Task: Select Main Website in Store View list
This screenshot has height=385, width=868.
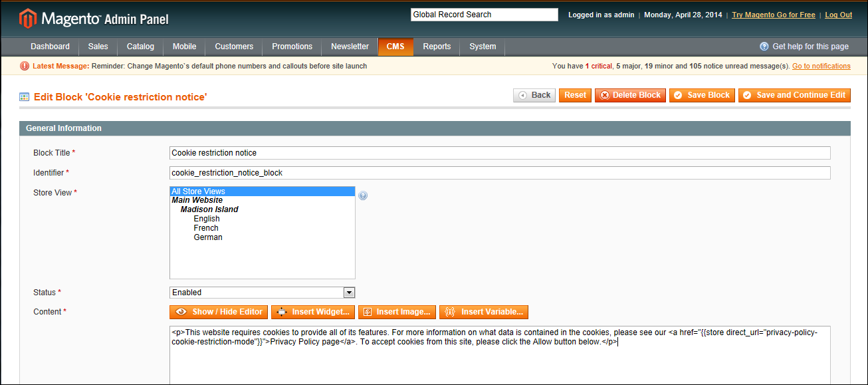Action: (197, 200)
